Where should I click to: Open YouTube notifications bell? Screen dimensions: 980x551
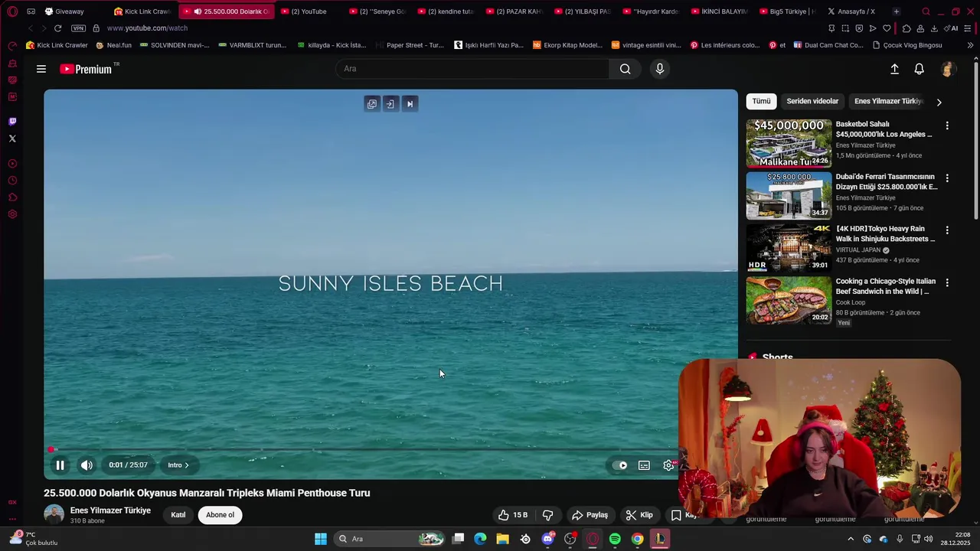coord(920,69)
